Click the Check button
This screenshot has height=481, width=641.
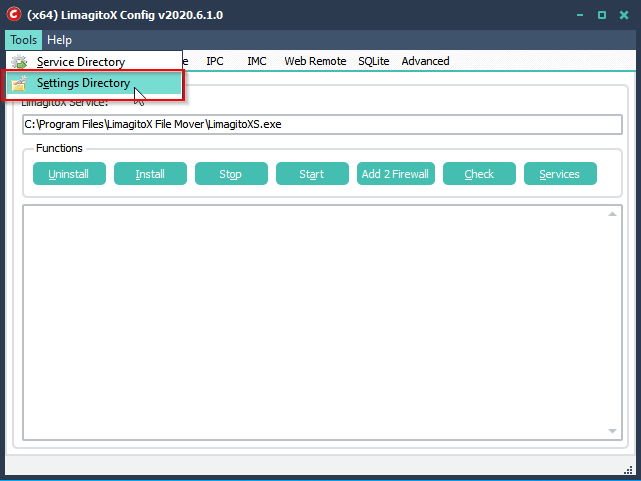coord(479,174)
